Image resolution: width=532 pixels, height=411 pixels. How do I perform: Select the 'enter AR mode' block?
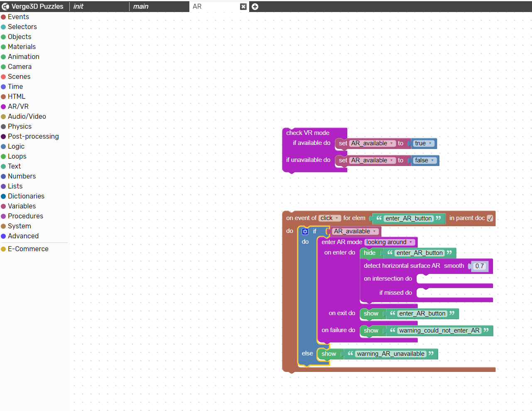click(342, 242)
